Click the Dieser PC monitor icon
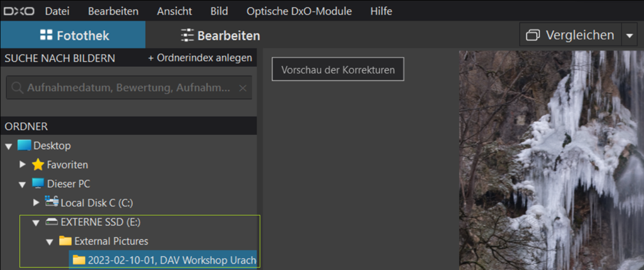Image resolution: width=644 pixels, height=270 pixels. tap(38, 184)
